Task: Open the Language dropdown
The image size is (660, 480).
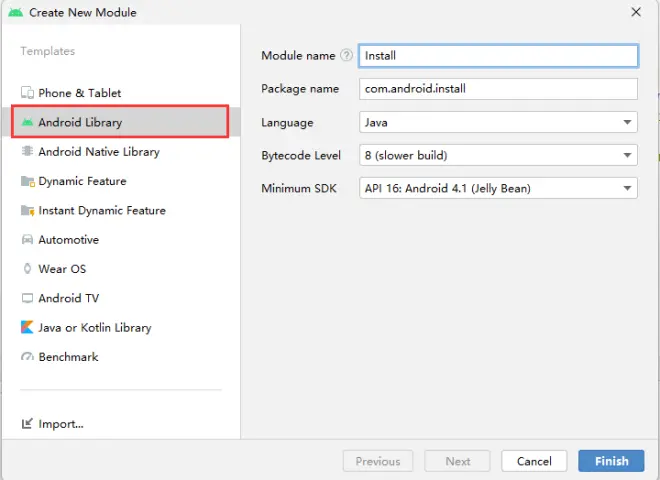Action: tap(498, 122)
